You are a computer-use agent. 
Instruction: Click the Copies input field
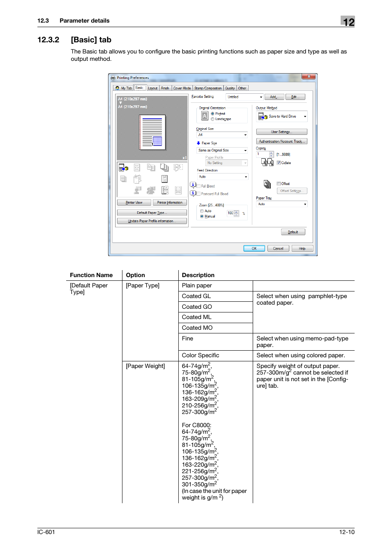click(x=263, y=154)
